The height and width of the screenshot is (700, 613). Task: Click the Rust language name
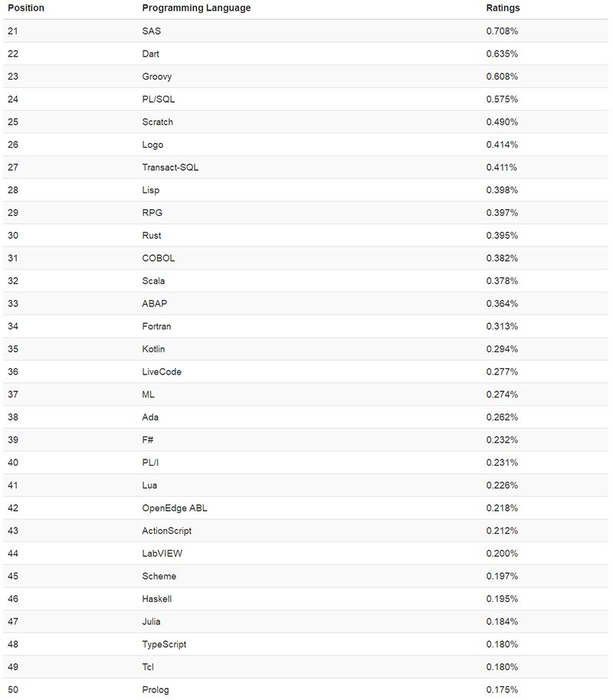pyautogui.click(x=152, y=236)
